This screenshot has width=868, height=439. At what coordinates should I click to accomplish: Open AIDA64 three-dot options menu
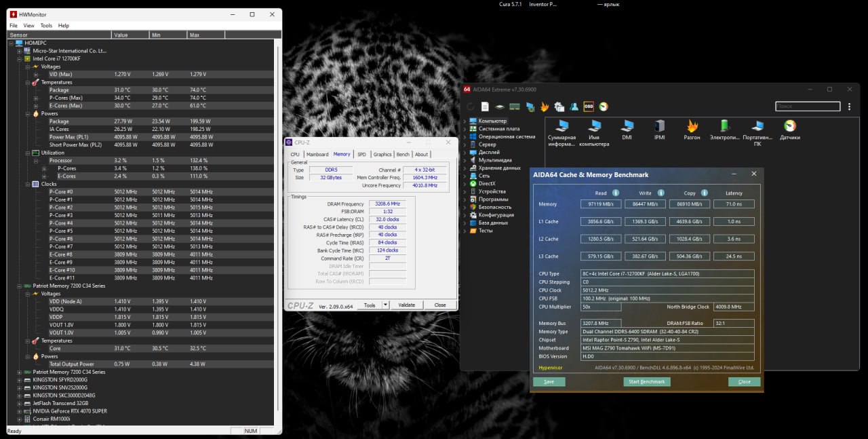click(x=849, y=107)
